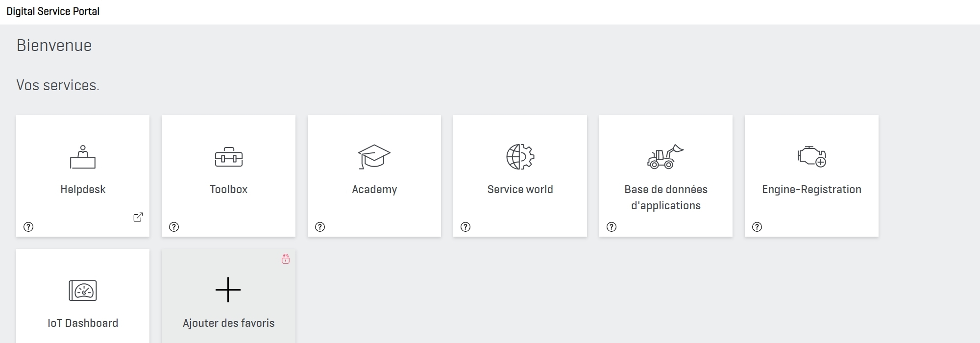980x343 pixels.
Task: Open the Engine-Registration engine icon
Action: point(812,157)
